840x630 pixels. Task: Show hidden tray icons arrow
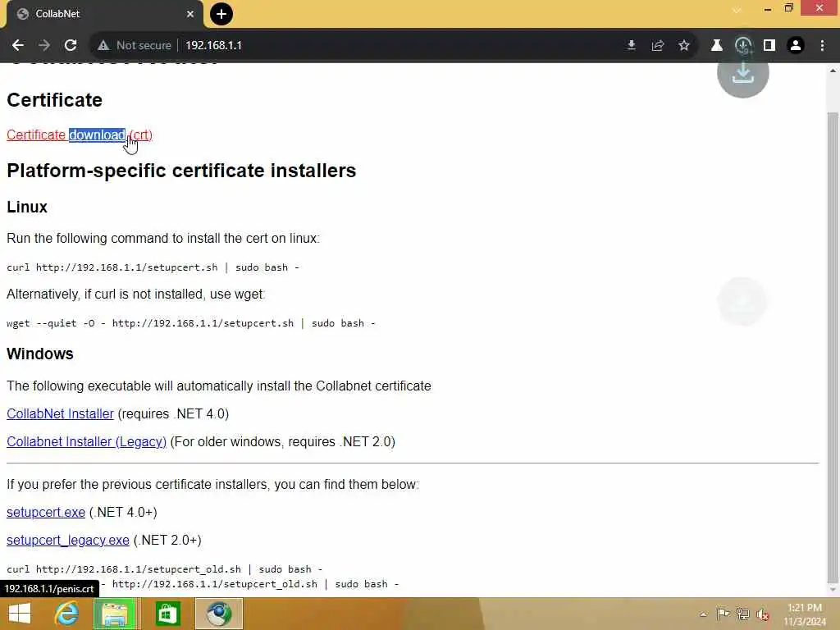pyautogui.click(x=703, y=614)
